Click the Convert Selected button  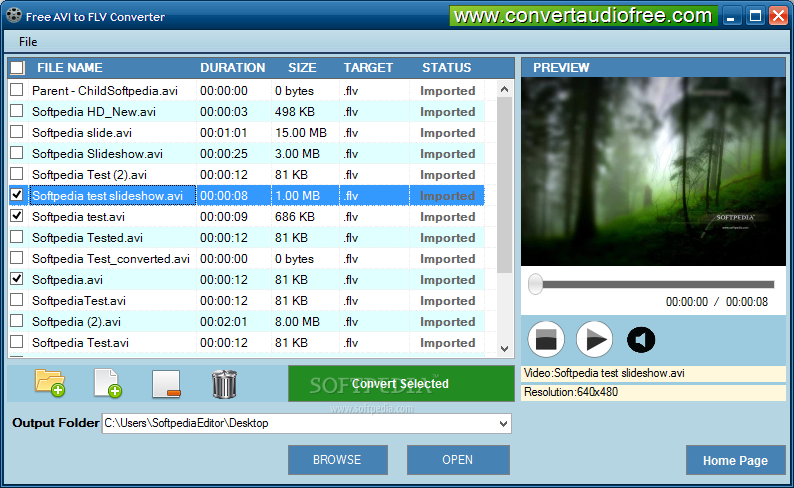coord(401,384)
